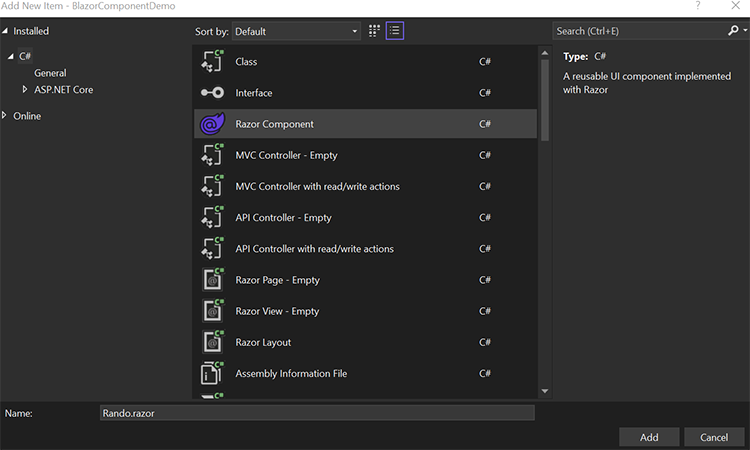Click the C# label in Razor Layout row
The height and width of the screenshot is (450, 750).
(485, 342)
